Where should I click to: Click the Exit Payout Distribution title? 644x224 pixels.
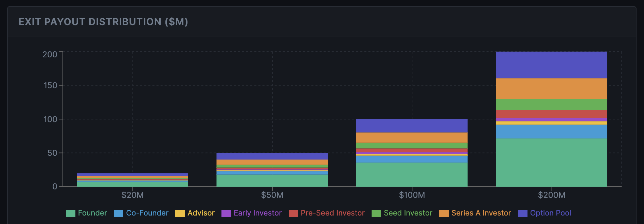[103, 22]
